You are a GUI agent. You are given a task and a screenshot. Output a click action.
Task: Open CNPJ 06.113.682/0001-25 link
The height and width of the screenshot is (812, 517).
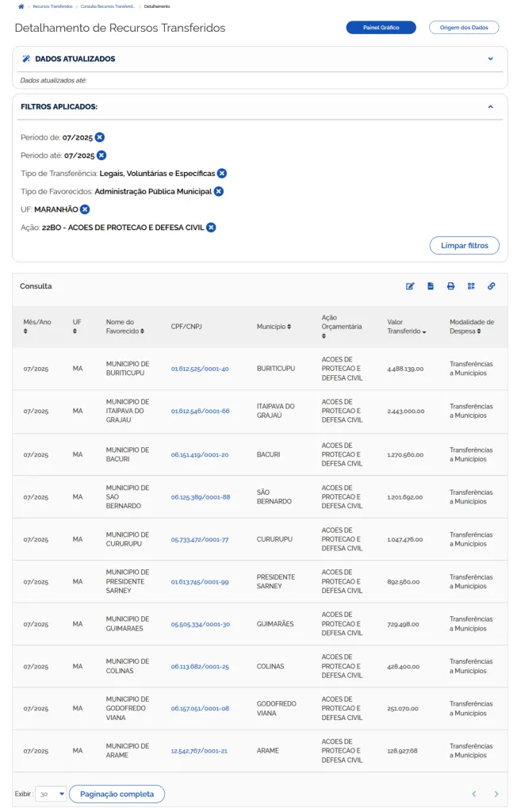200,667
